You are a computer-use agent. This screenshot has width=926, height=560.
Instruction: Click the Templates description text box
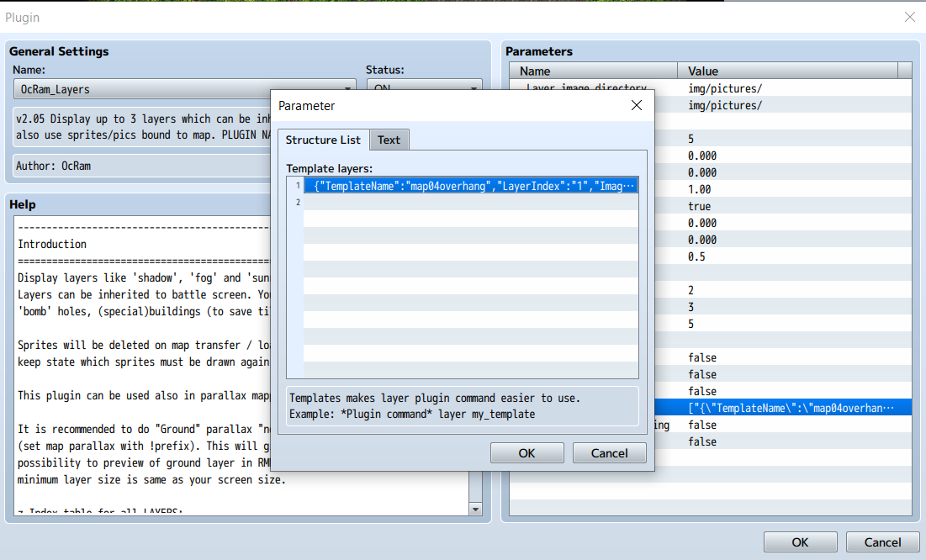coord(463,406)
